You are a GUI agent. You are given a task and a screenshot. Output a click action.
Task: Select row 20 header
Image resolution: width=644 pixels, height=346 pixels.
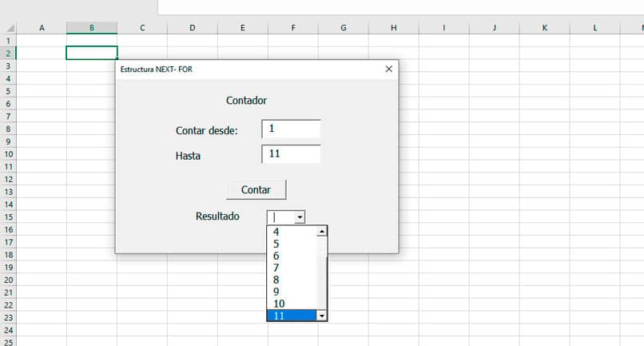[x=8, y=279]
